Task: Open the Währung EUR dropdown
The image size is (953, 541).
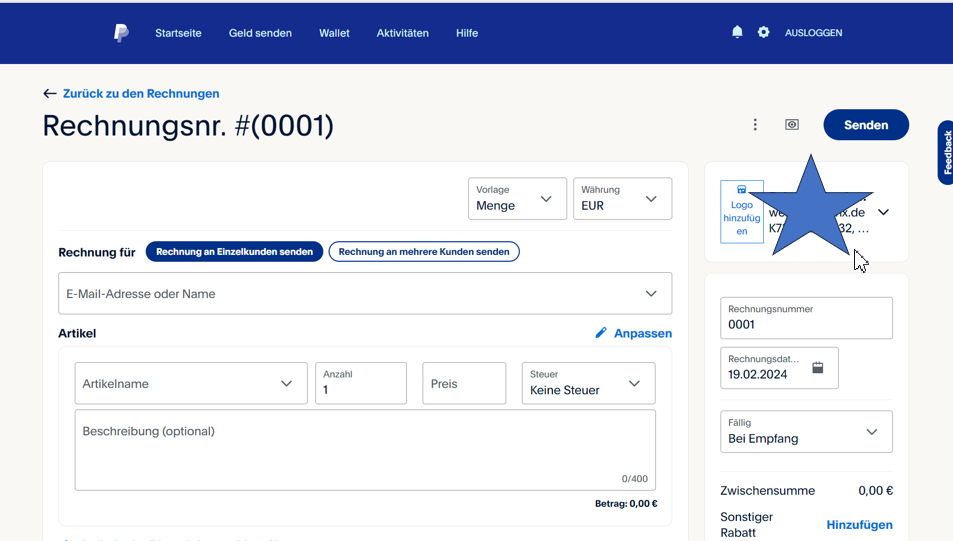Action: 622,199
